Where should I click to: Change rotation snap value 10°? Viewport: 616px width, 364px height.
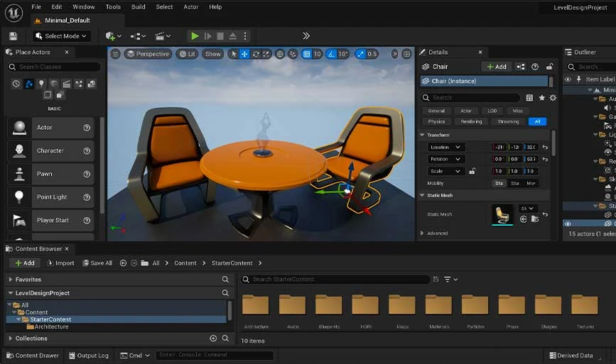343,54
